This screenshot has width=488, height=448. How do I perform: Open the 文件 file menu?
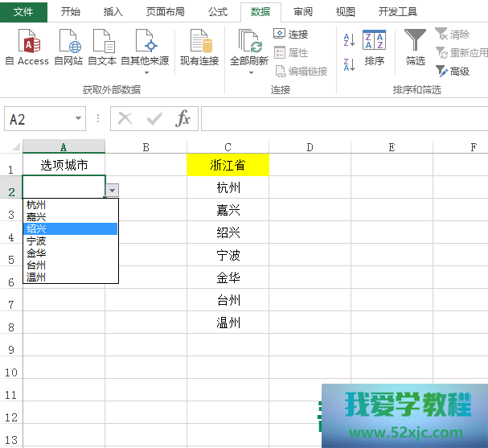pyautogui.click(x=23, y=12)
